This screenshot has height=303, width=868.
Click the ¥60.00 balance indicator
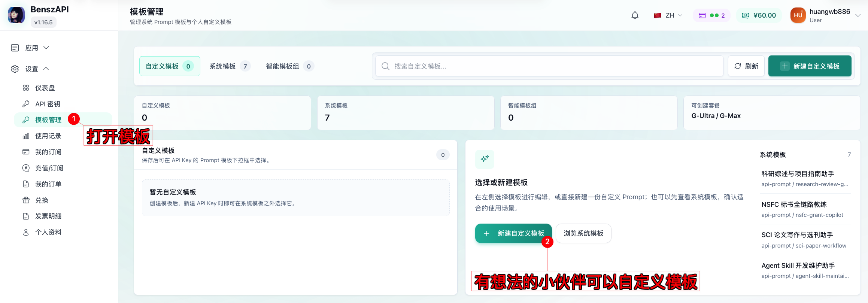pyautogui.click(x=759, y=15)
